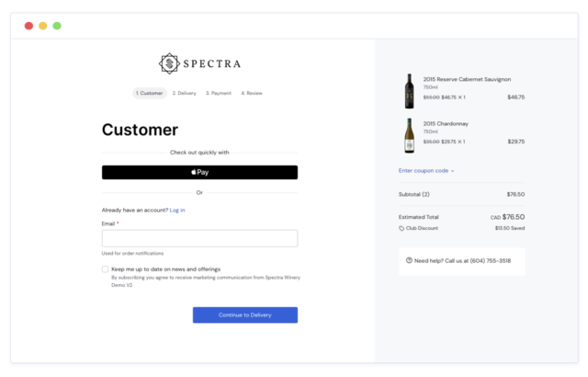Click the Cabernet Sauvignon bottle image

(x=408, y=90)
